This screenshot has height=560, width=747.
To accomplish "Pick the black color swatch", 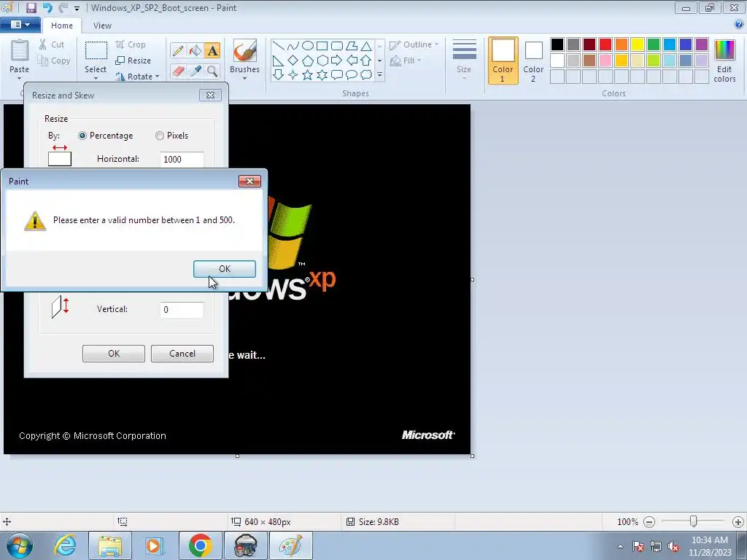I will (557, 44).
